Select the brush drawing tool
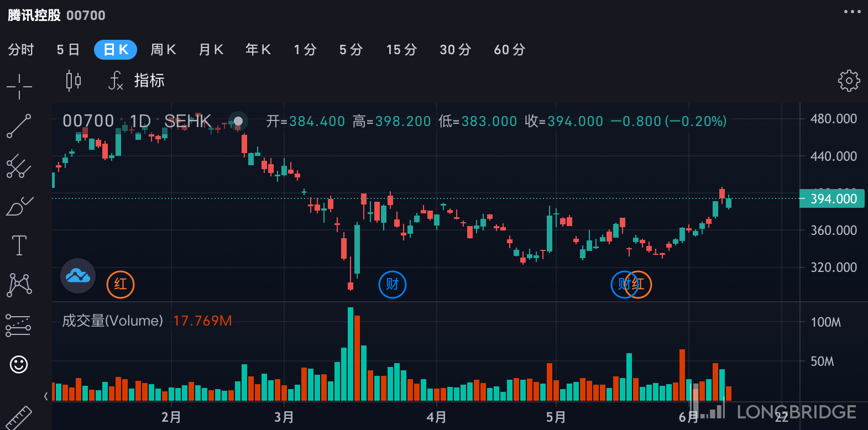868x430 pixels. tap(19, 206)
